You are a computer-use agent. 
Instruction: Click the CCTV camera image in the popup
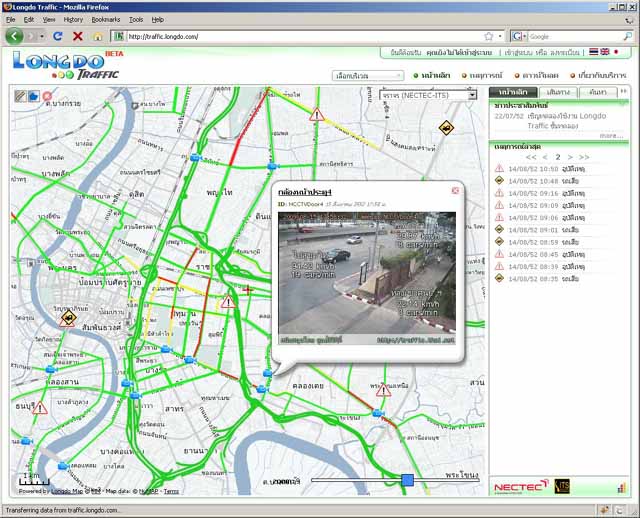[x=367, y=278]
